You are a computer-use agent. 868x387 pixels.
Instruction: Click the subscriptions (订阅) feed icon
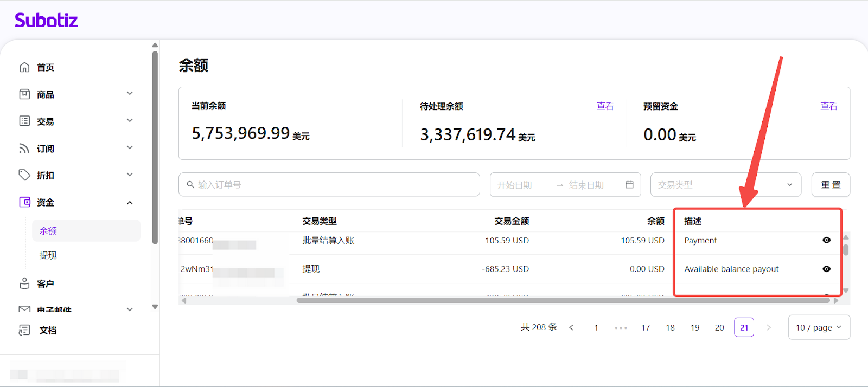pos(24,149)
